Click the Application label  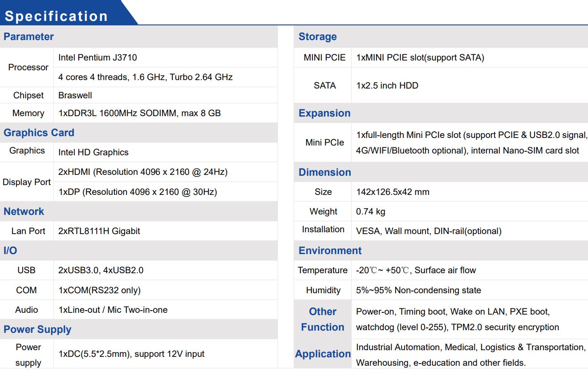coord(323,354)
